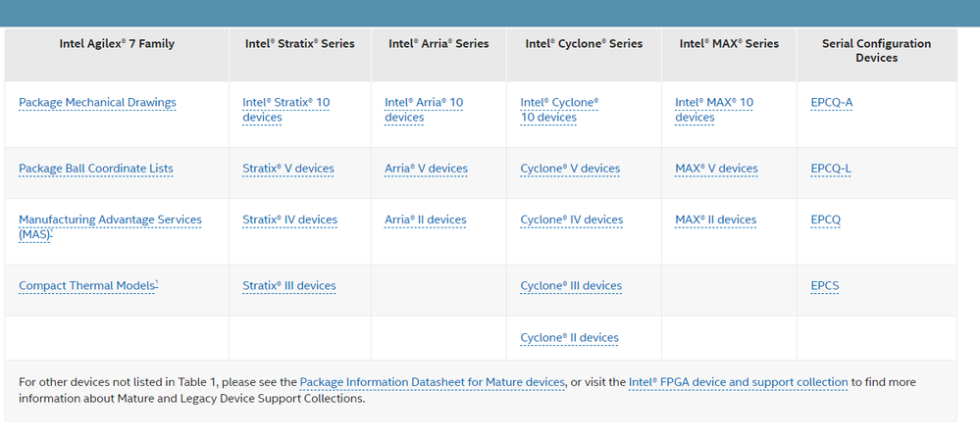Select Arria V devices link

coord(426,169)
